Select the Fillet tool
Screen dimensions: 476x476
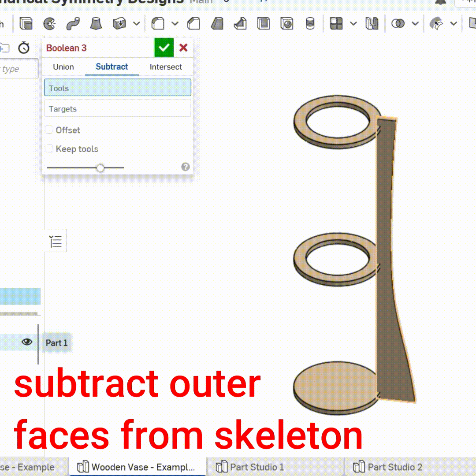point(158,24)
